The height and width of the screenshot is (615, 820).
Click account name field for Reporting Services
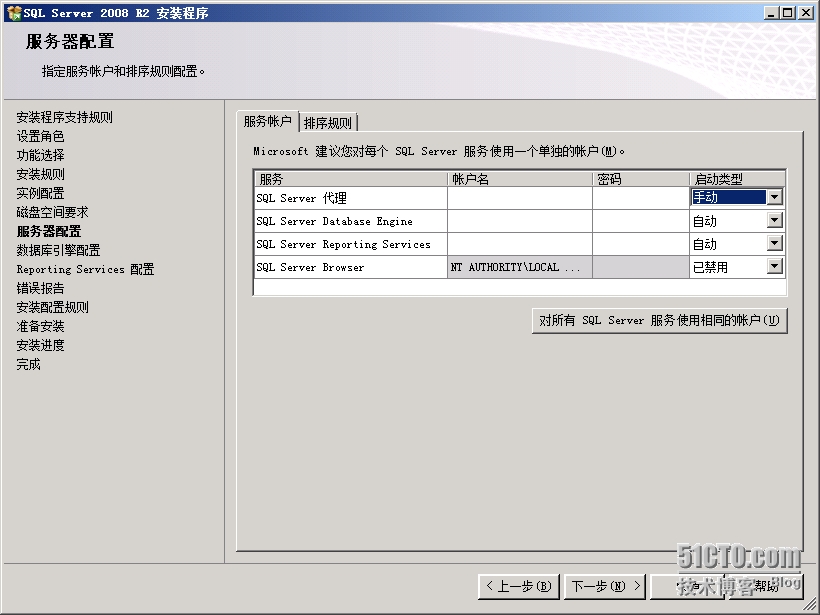point(520,244)
